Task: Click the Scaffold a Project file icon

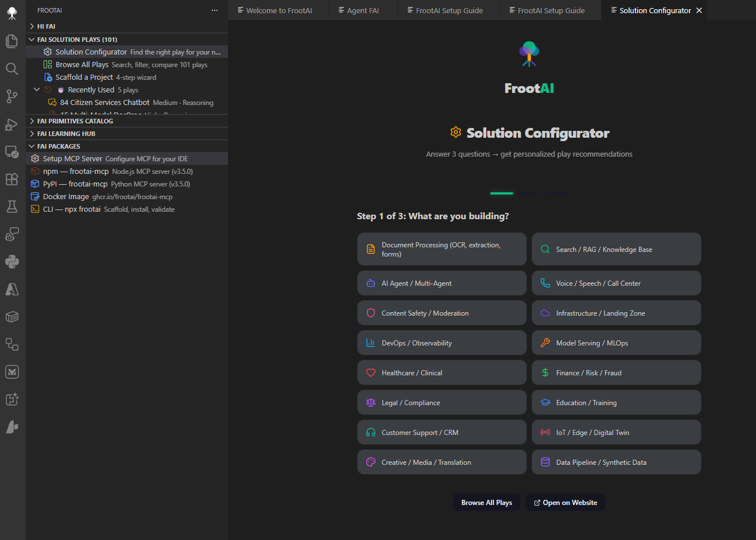Action: click(48, 77)
